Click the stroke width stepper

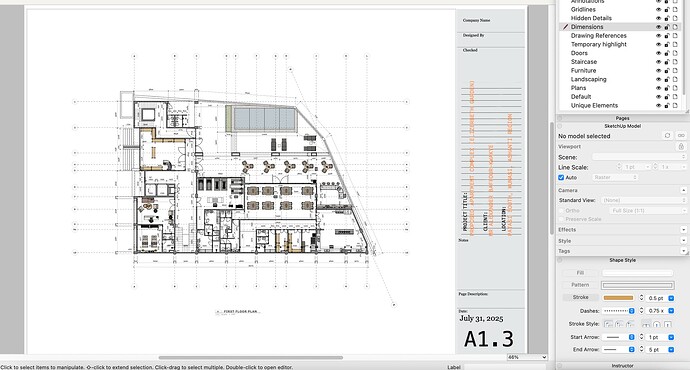(x=641, y=298)
